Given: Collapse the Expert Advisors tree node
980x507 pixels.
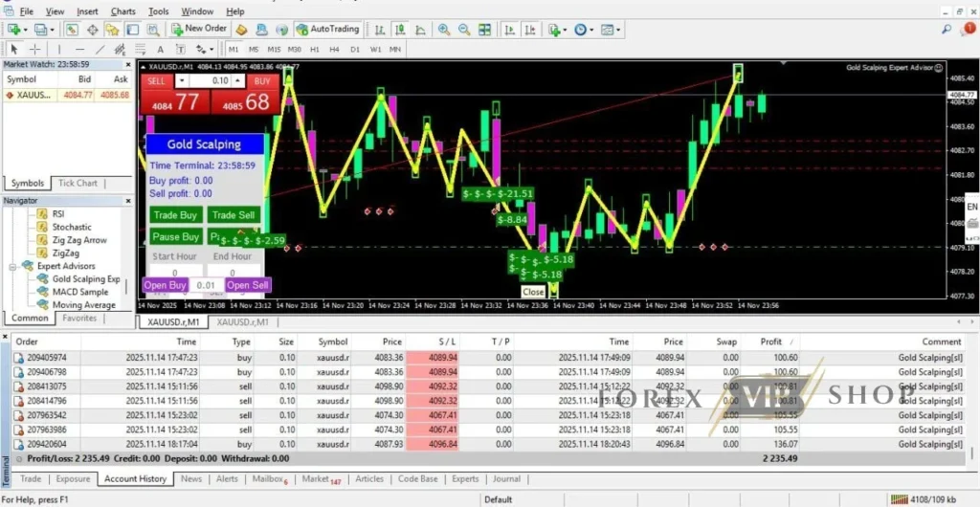Looking at the screenshot, I should click(12, 266).
